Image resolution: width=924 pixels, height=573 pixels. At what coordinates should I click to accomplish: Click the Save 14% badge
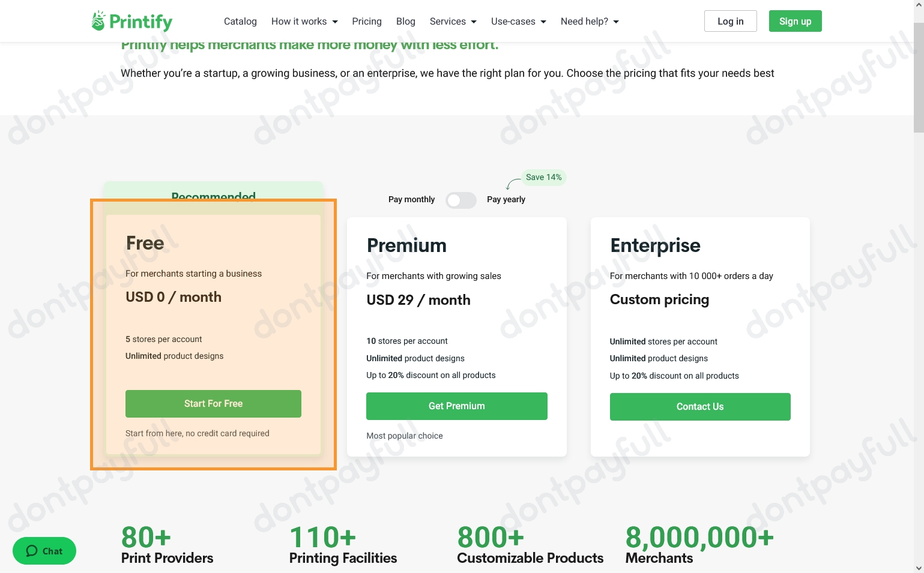(543, 178)
